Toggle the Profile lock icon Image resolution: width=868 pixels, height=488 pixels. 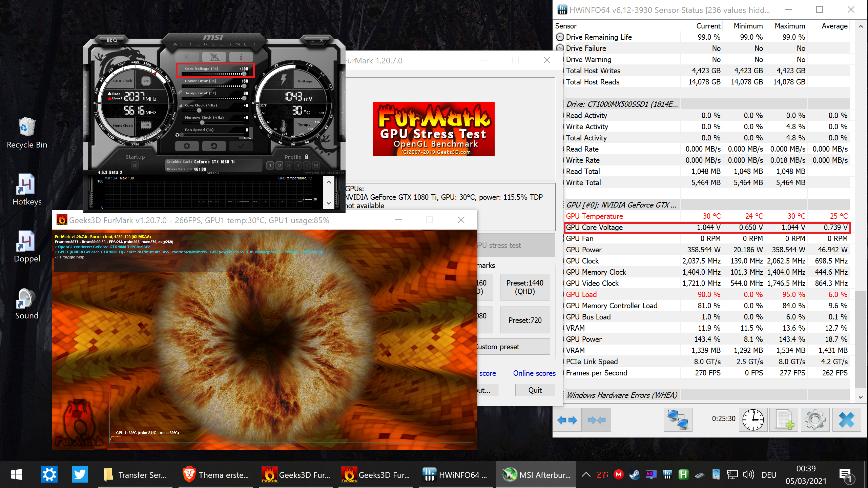click(307, 157)
